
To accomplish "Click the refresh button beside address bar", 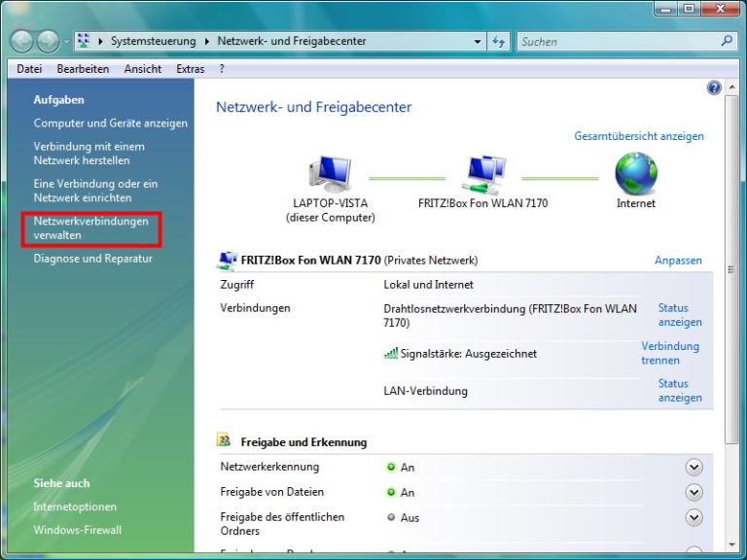I will (499, 42).
